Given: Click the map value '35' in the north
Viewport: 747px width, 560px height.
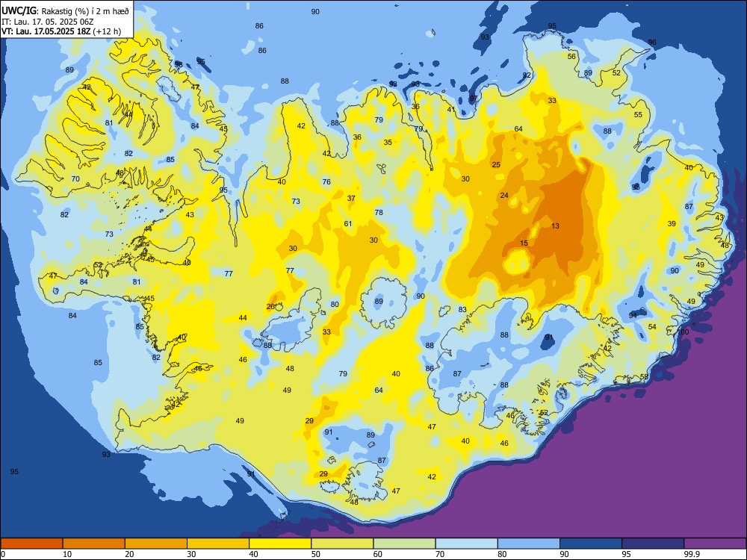Looking at the screenshot, I should pyautogui.click(x=388, y=142).
